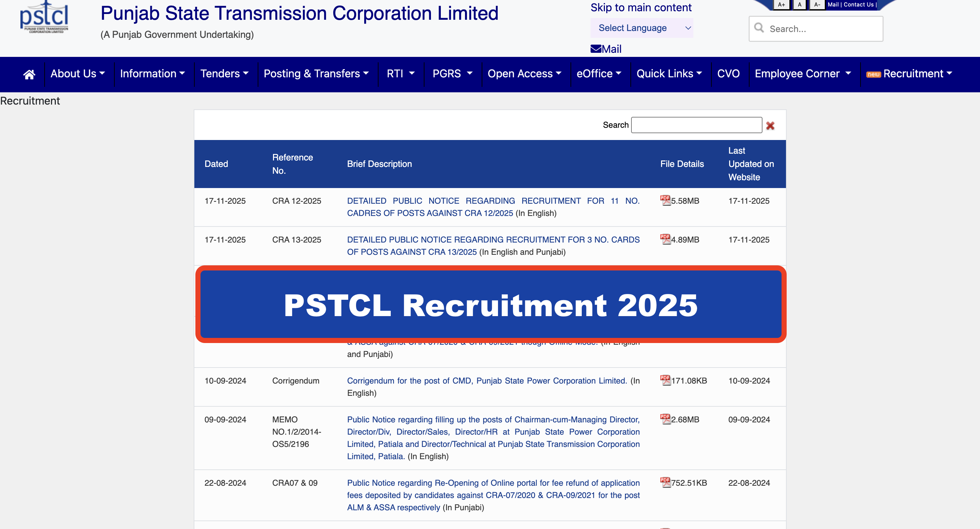The image size is (980, 529).
Task: Open PDF icon for CRA 12-2025 notice
Action: coord(665,200)
